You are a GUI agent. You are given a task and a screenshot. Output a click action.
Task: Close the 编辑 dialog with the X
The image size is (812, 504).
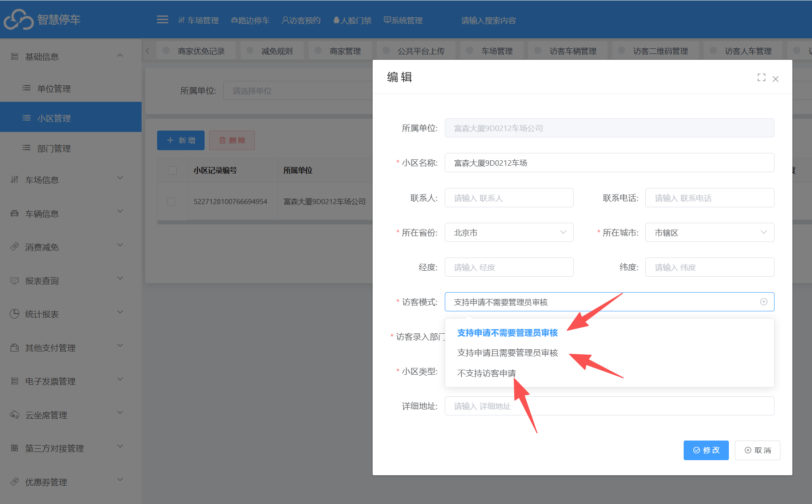tap(775, 79)
